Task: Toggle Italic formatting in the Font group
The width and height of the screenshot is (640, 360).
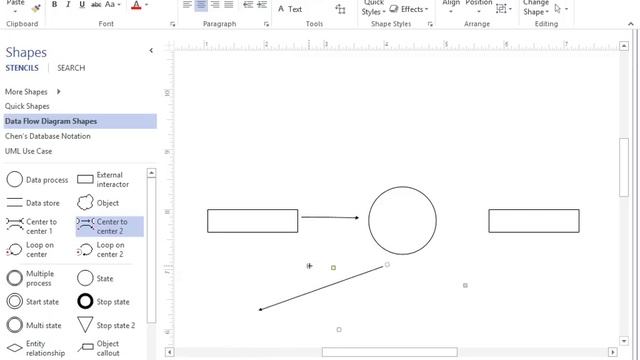Action: point(68,4)
